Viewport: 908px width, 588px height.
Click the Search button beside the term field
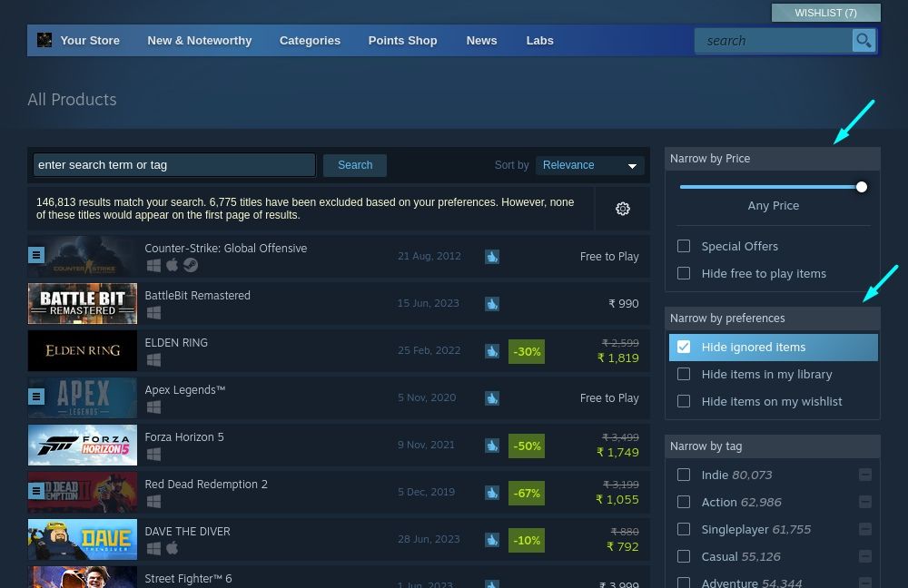coord(355,165)
